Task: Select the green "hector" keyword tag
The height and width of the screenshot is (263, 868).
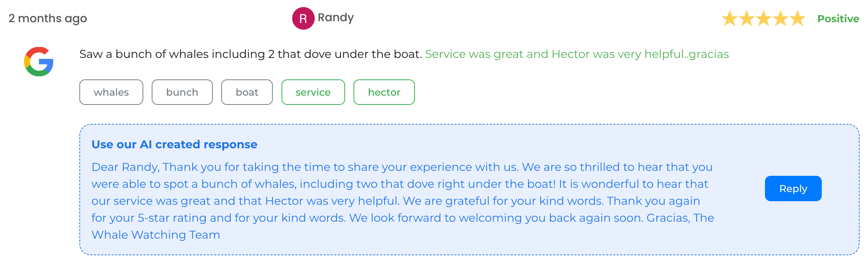Action: [384, 92]
